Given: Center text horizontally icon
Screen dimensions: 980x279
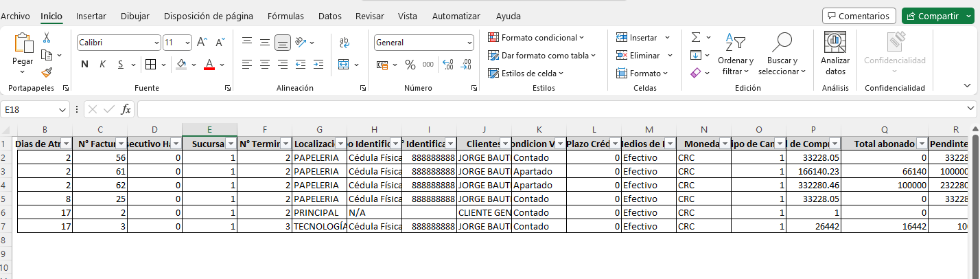Looking at the screenshot, I should pyautogui.click(x=264, y=65).
